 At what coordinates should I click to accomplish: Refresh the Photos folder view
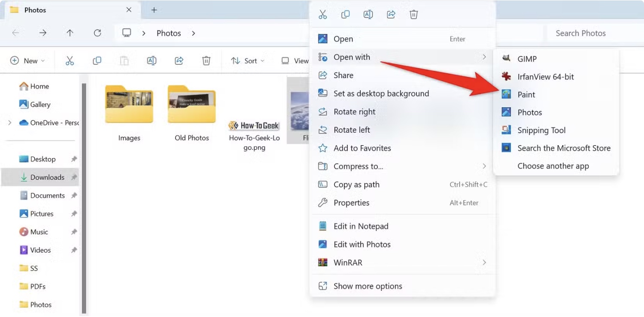pyautogui.click(x=97, y=33)
